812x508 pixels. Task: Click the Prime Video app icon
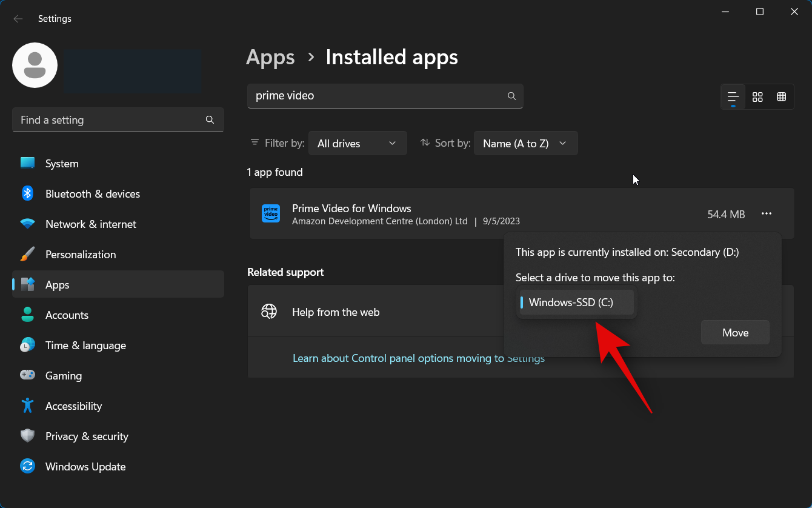point(270,214)
